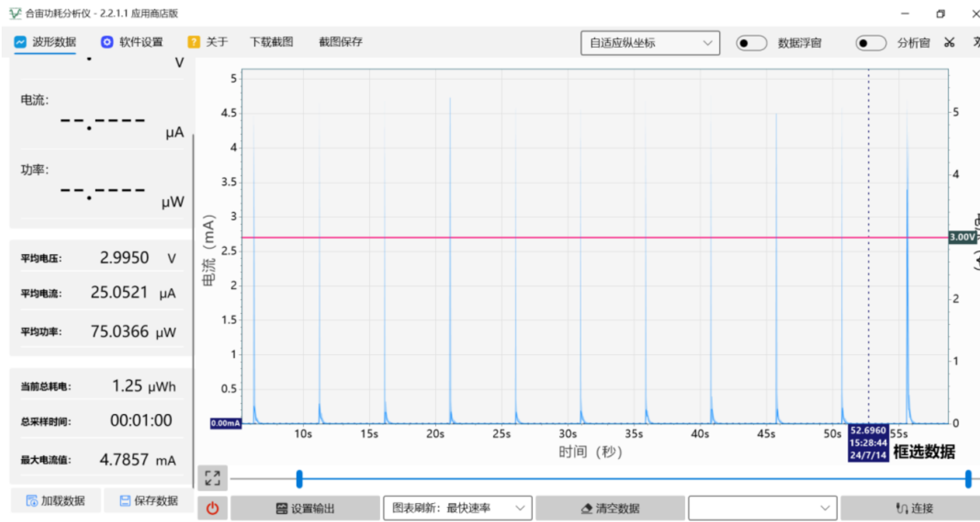Screen dimensions: 980x522
Task: Open the 软件设置 tab
Action: point(132,42)
